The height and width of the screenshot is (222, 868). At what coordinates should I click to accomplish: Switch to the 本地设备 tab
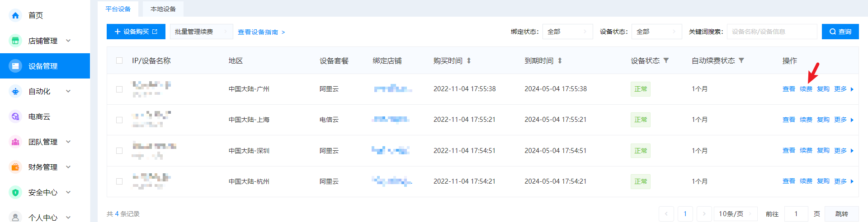163,9
